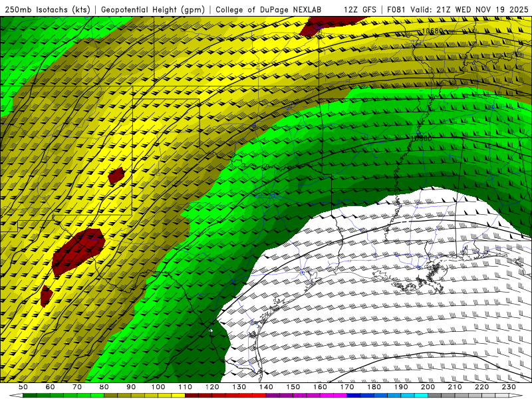The height and width of the screenshot is (399, 532).
Task: Click the 10680 height contour label
Action: [x=432, y=31]
